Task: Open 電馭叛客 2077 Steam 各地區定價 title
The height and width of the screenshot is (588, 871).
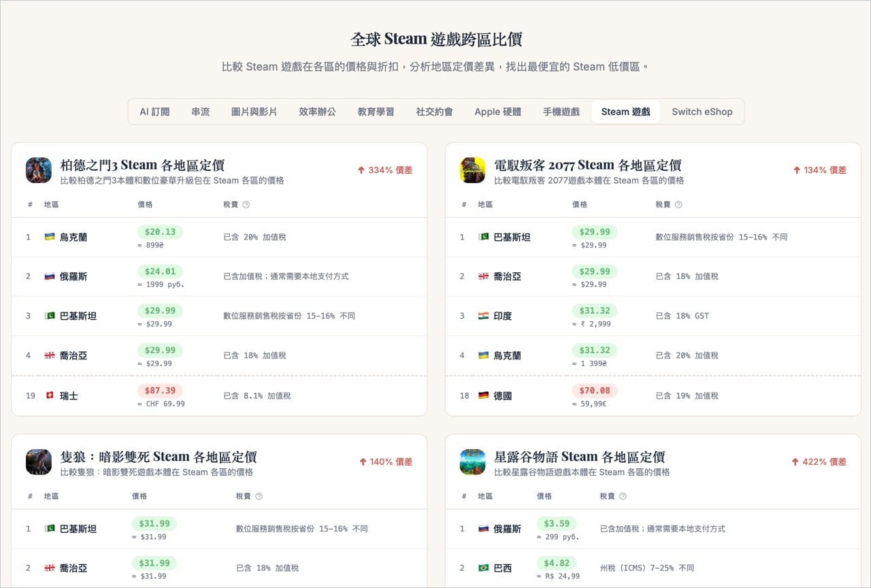Action: 587,165
